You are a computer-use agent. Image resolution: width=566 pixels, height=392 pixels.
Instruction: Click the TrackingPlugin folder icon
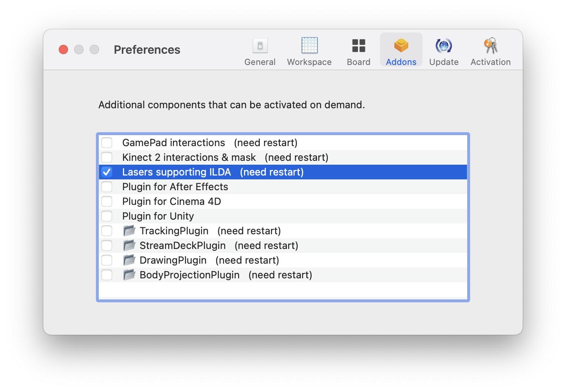pyautogui.click(x=129, y=231)
